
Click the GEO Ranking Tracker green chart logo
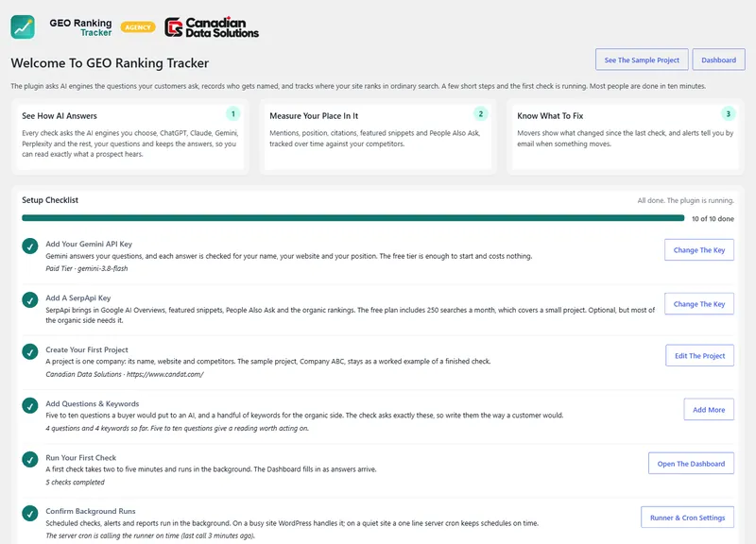tap(23, 27)
